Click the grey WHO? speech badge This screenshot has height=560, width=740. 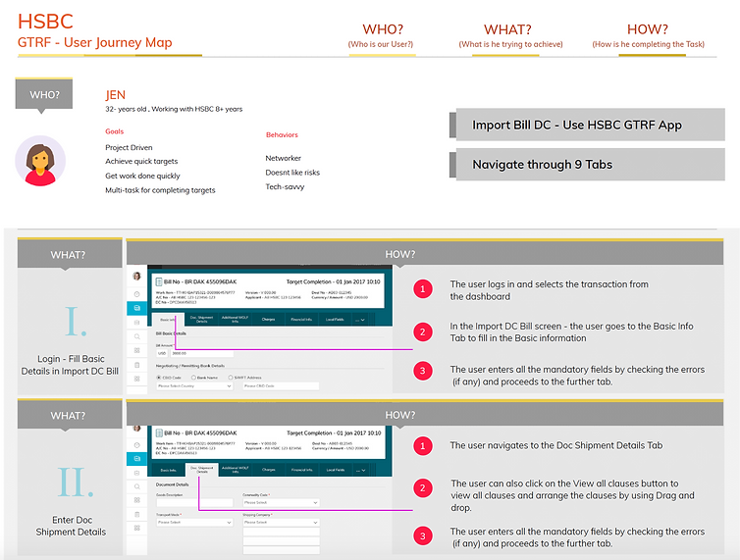44,95
